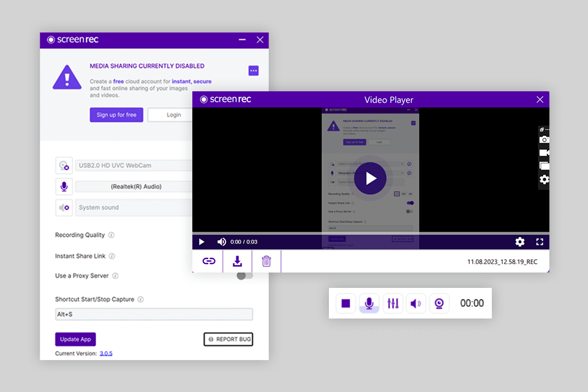Mute the video player volume

222,242
